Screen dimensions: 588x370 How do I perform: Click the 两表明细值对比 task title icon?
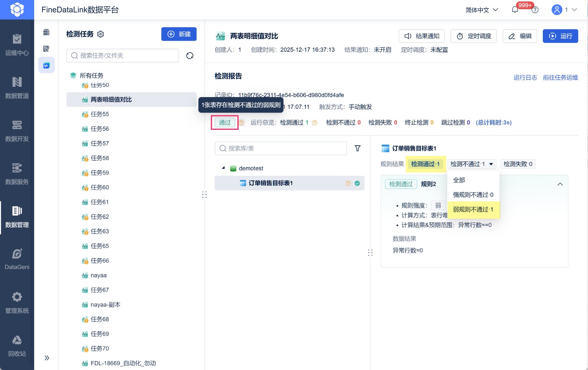220,36
